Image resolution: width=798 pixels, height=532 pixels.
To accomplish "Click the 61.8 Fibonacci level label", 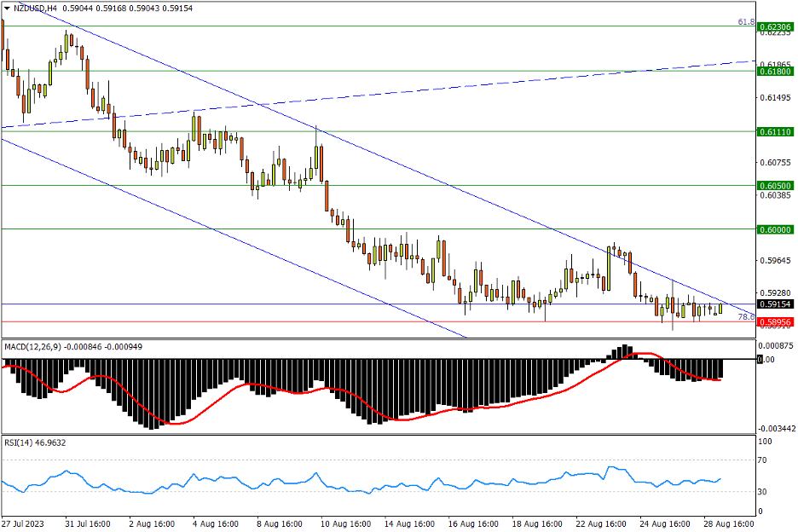I will [745, 21].
